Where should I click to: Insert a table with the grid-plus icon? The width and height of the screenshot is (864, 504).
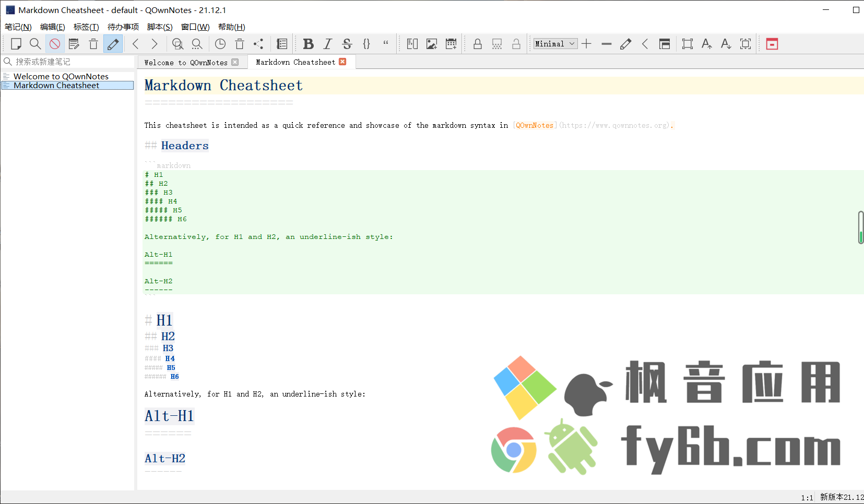click(451, 44)
